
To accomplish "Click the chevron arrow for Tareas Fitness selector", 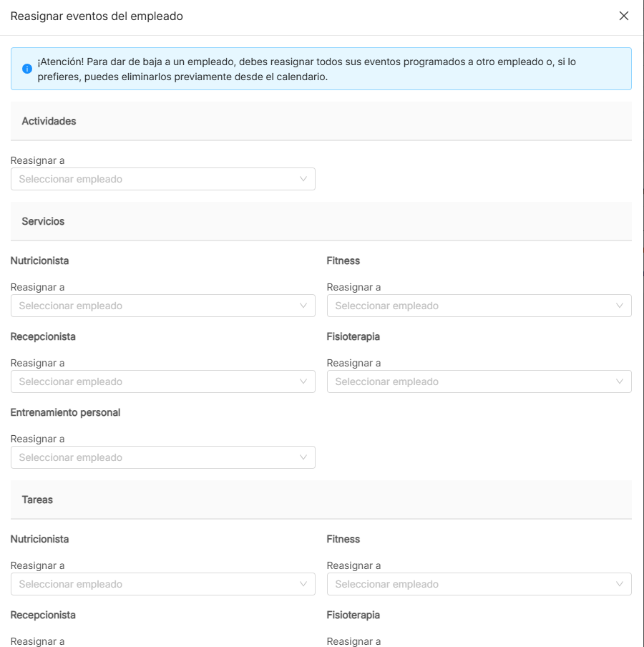I will (x=620, y=584).
